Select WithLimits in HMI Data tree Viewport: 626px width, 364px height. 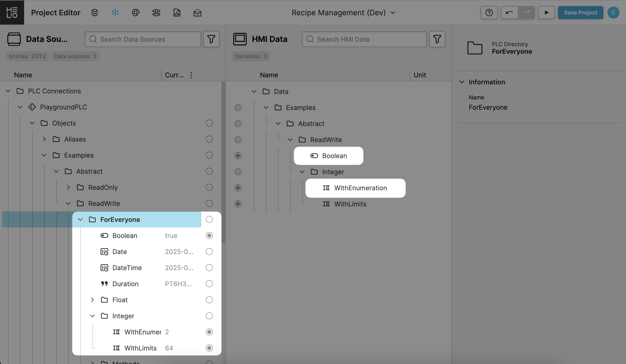click(350, 204)
